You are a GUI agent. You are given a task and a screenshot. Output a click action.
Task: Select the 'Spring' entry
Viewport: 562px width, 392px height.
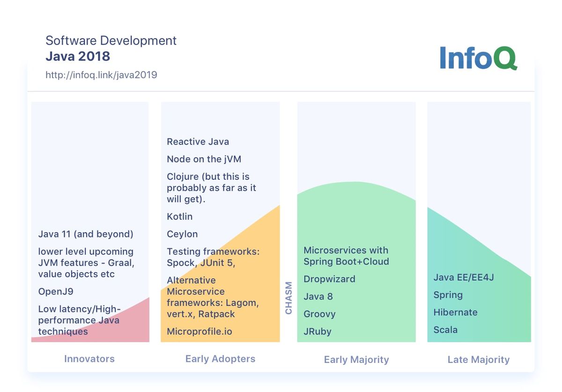click(x=448, y=295)
